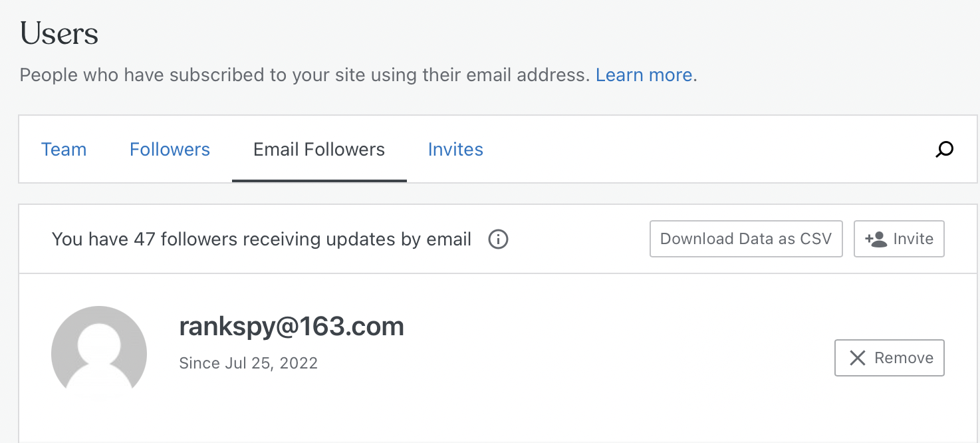Click the info circle icon
Viewport: 980px width, 443px height.
pos(498,239)
